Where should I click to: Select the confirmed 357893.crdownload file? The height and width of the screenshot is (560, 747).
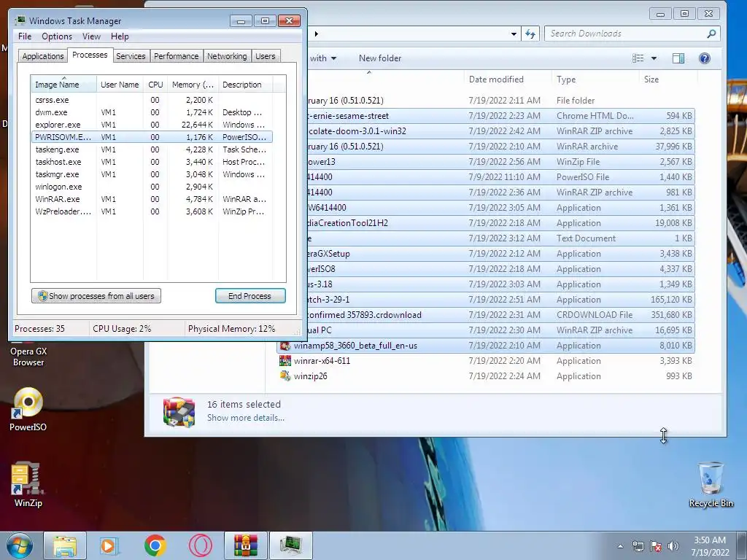[x=500, y=315]
